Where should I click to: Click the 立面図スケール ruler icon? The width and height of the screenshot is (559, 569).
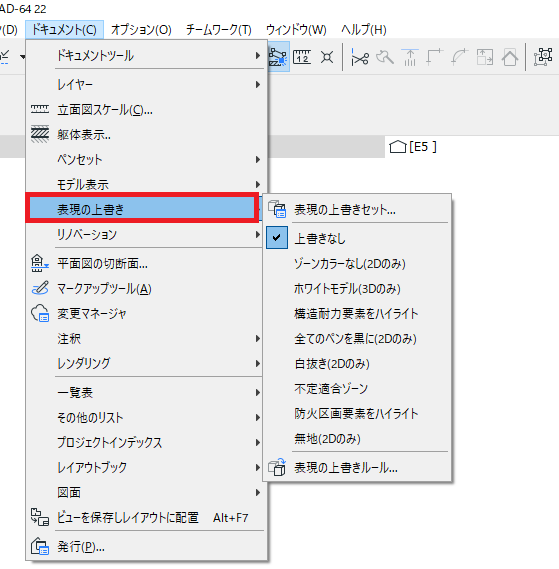[40, 109]
